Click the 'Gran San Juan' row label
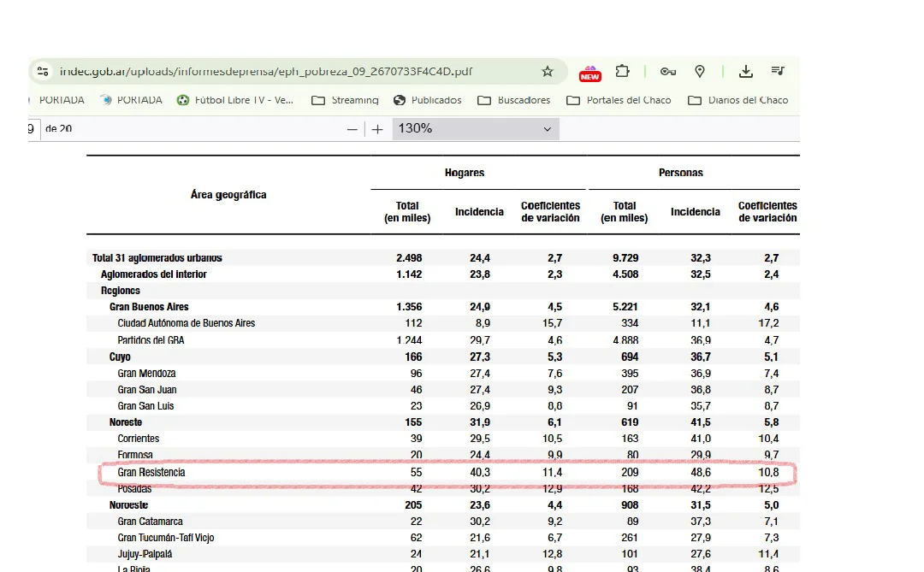This screenshot has height=572, width=924. (147, 390)
